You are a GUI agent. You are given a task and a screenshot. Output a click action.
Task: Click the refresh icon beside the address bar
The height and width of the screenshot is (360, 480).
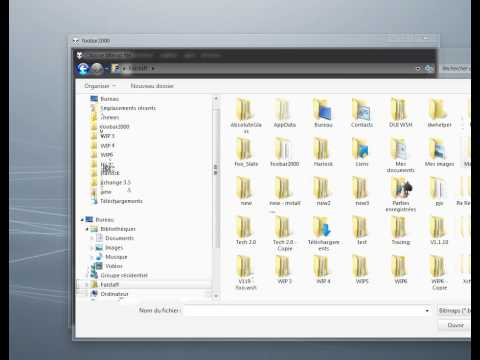[429, 69]
